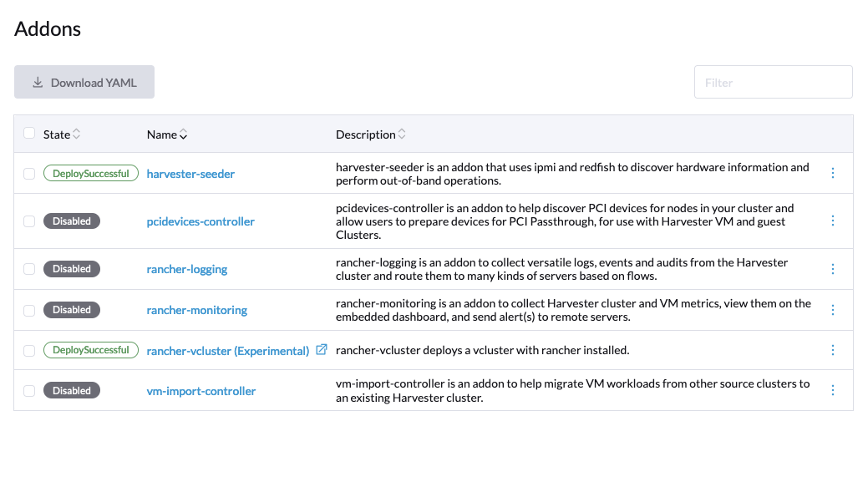Open the rancher-monitoring addon details
868x482 pixels.
click(196, 309)
